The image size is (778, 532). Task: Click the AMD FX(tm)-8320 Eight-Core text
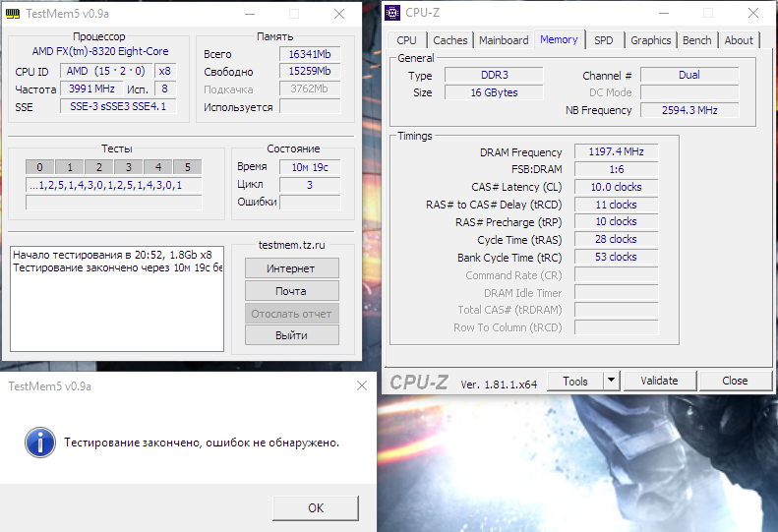click(x=100, y=51)
